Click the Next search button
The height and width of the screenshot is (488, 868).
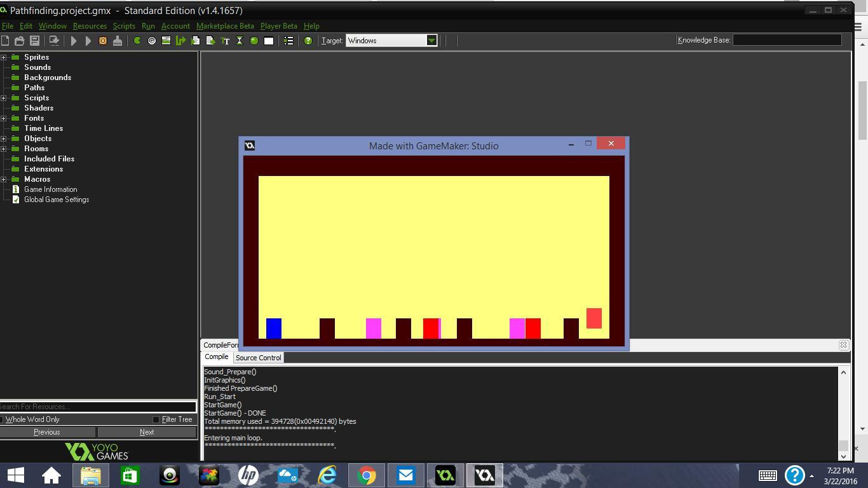pos(147,432)
